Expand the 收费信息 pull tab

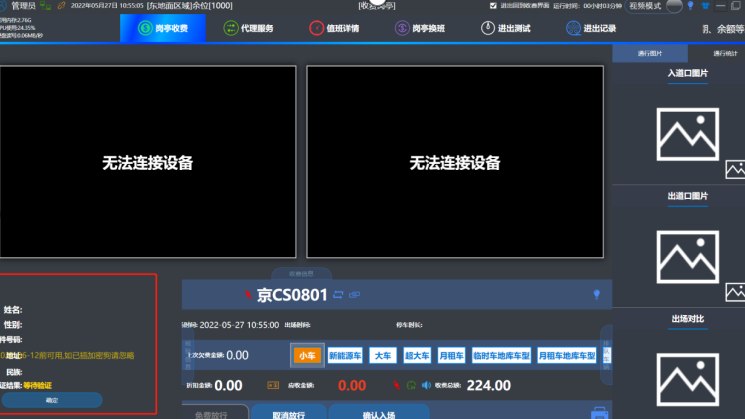click(301, 274)
